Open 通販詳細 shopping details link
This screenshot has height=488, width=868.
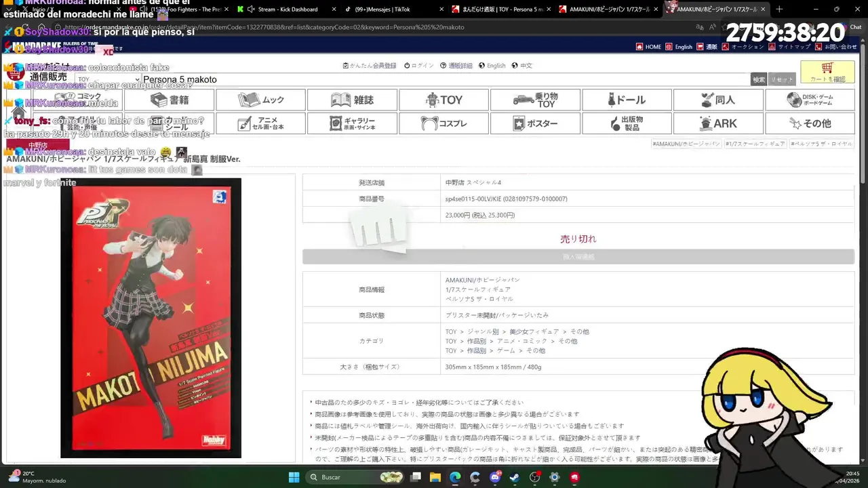[x=456, y=66]
